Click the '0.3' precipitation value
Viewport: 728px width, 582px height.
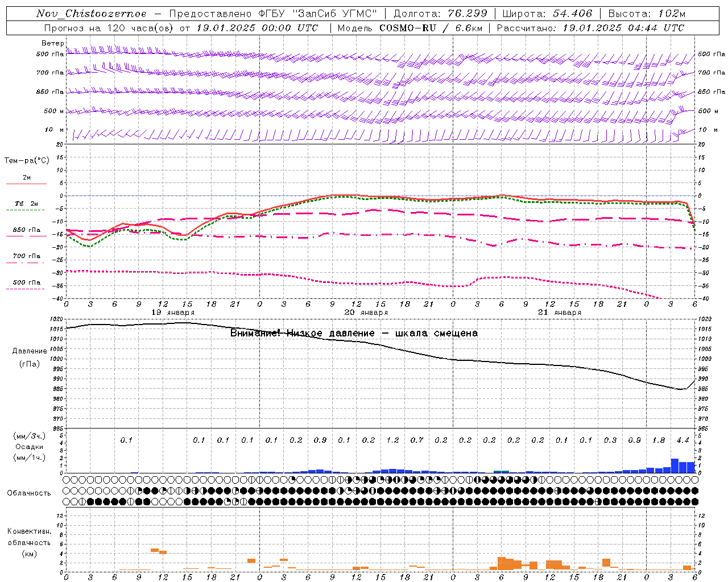click(x=610, y=440)
